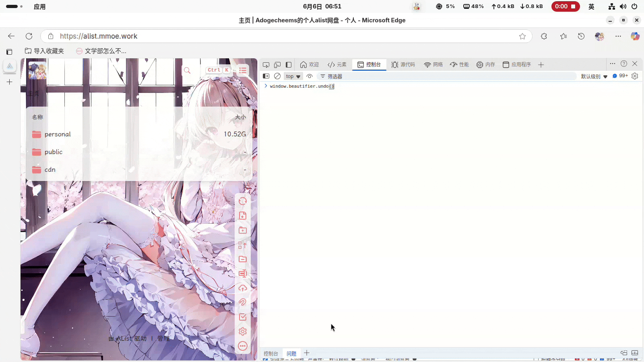Toggle device emulation icon in DevTools

(x=277, y=65)
